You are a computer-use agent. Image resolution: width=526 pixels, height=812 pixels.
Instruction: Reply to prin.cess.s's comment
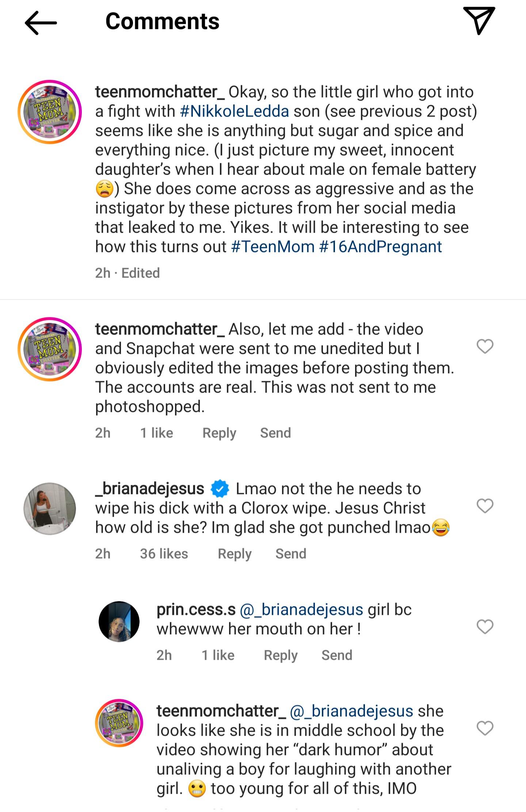pyautogui.click(x=281, y=655)
